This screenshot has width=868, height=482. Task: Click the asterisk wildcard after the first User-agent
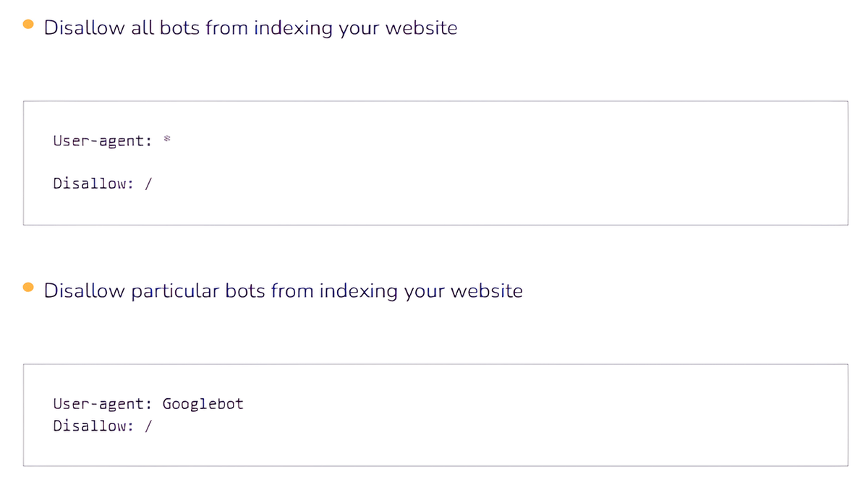pyautogui.click(x=166, y=138)
